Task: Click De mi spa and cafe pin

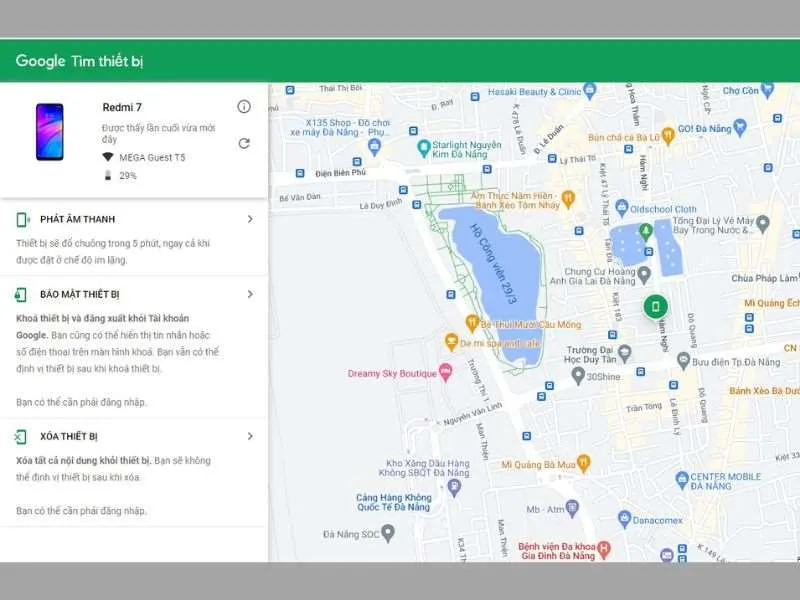Action: click(x=451, y=341)
